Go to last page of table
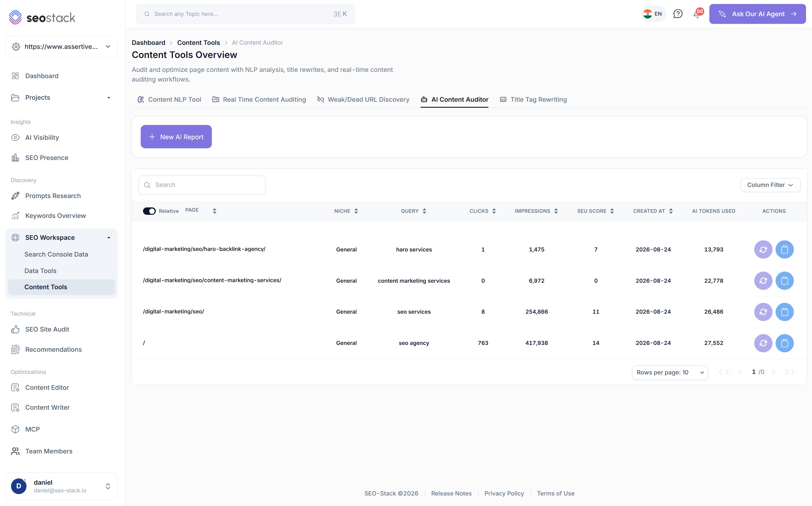The image size is (812, 506). point(790,372)
